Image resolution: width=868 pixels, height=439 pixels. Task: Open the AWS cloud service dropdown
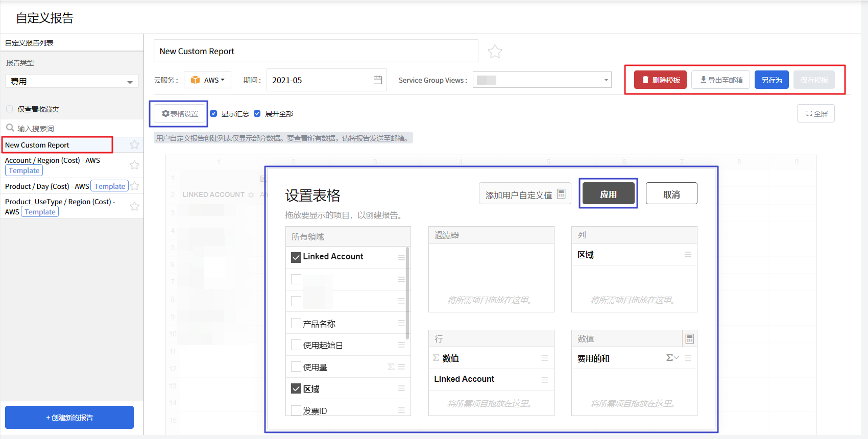point(208,80)
